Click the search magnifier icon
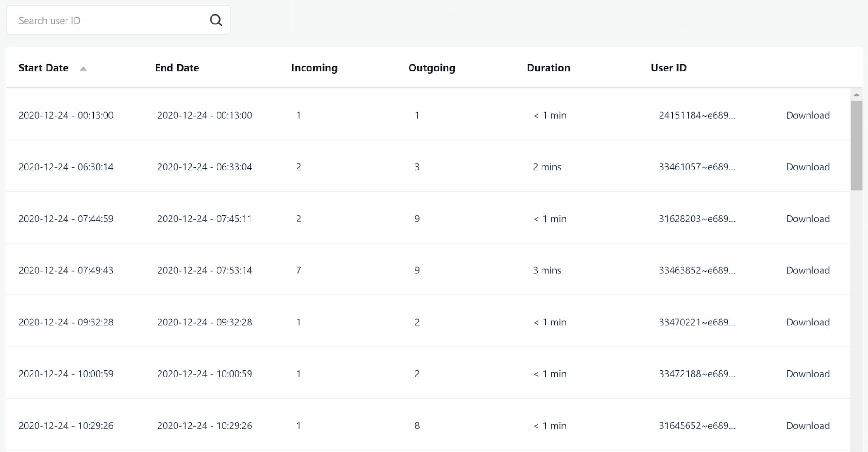This screenshot has width=868, height=452. (x=216, y=20)
